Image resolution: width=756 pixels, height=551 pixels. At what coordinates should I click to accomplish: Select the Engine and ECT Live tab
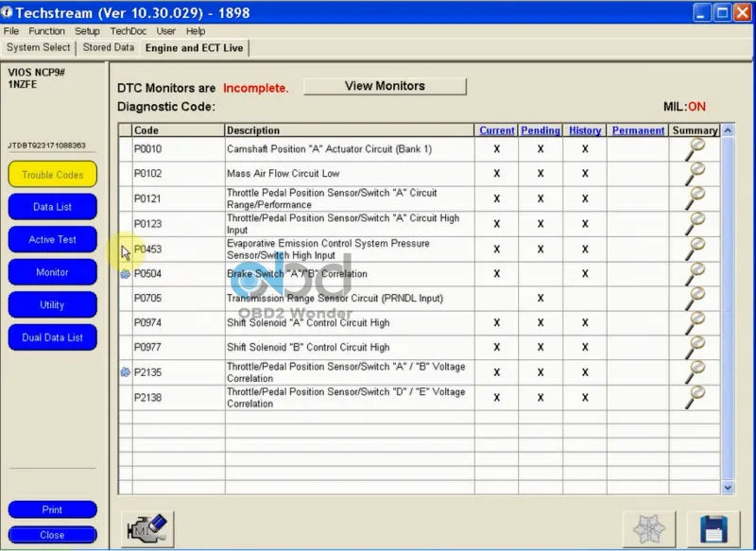[195, 48]
